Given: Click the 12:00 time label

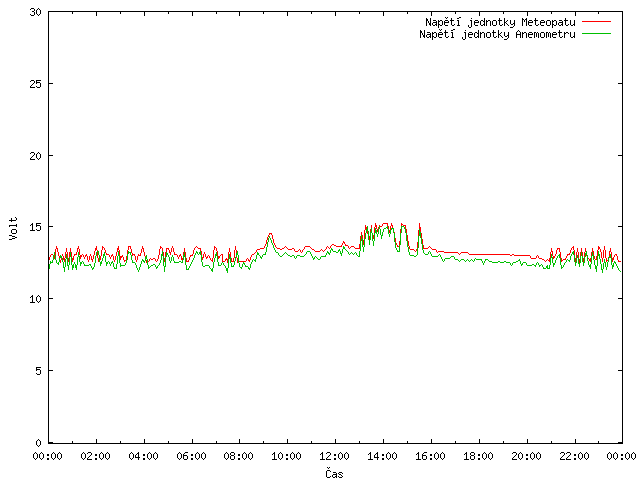Looking at the screenshot, I should [x=334, y=456].
